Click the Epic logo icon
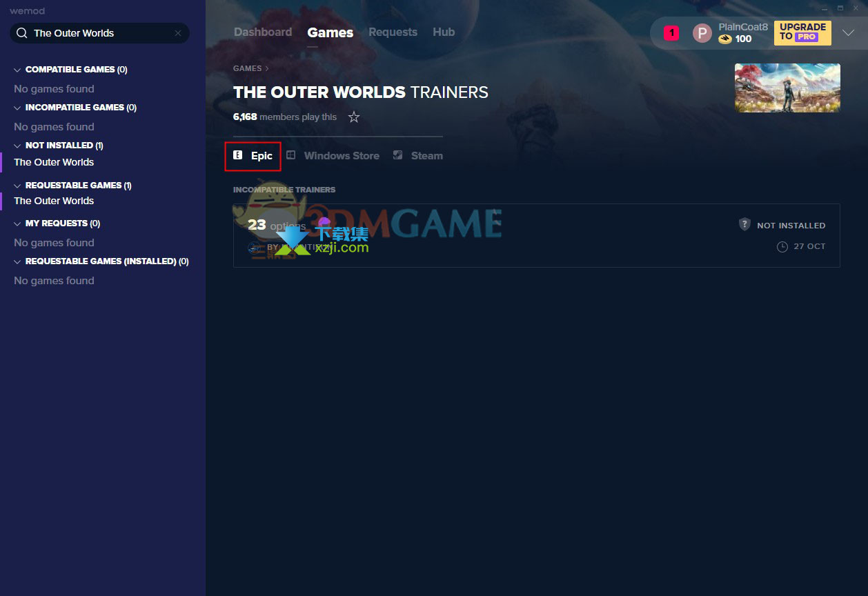 237,155
